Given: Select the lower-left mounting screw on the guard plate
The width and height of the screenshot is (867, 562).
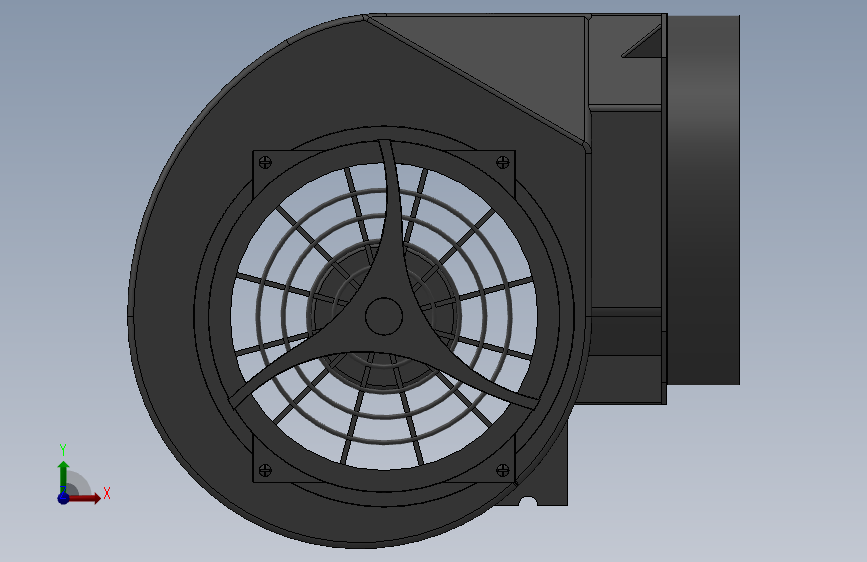Looking at the screenshot, I should click(265, 470).
